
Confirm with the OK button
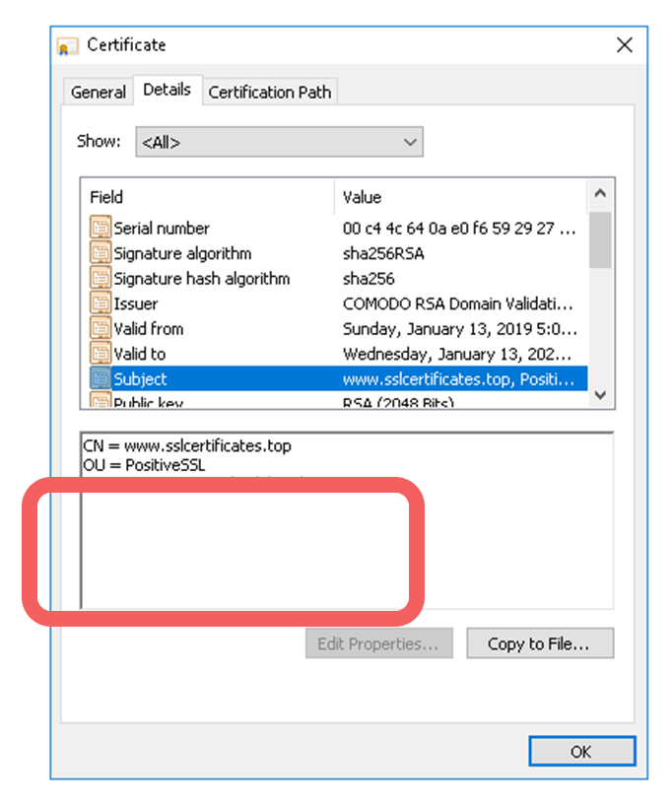tap(580, 752)
